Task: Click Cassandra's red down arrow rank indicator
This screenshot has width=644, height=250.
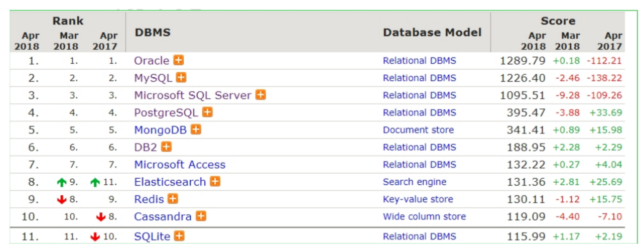Action: [101, 217]
